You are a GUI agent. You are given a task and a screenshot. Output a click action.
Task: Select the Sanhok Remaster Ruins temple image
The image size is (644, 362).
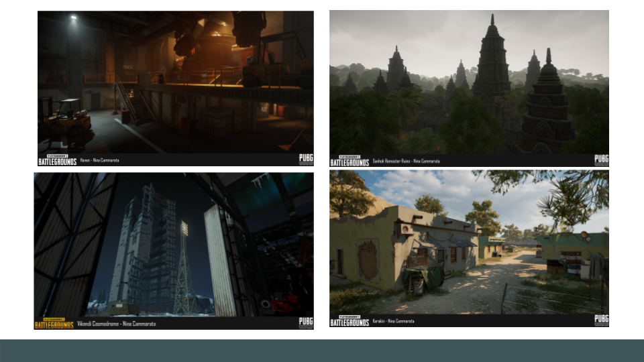469,88
